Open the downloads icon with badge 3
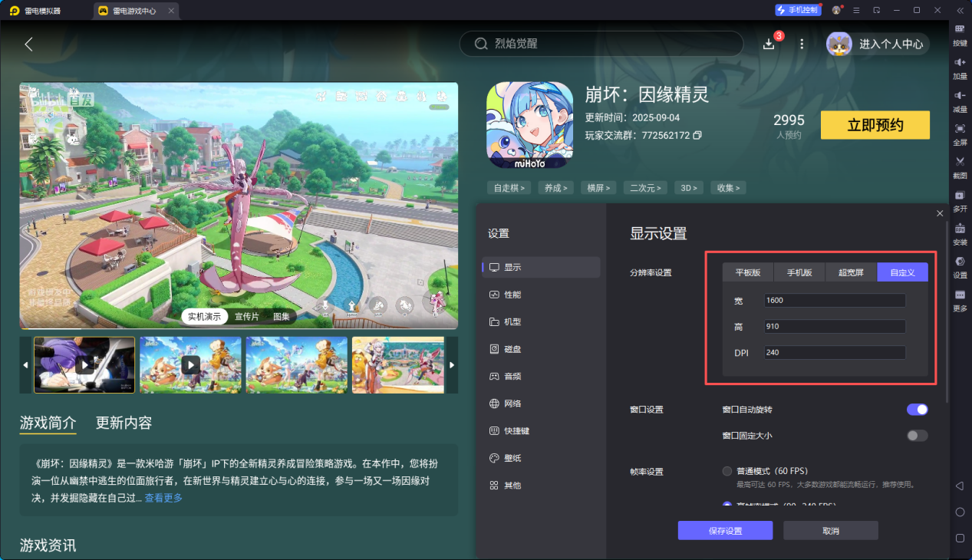The height and width of the screenshot is (560, 972). pos(769,44)
